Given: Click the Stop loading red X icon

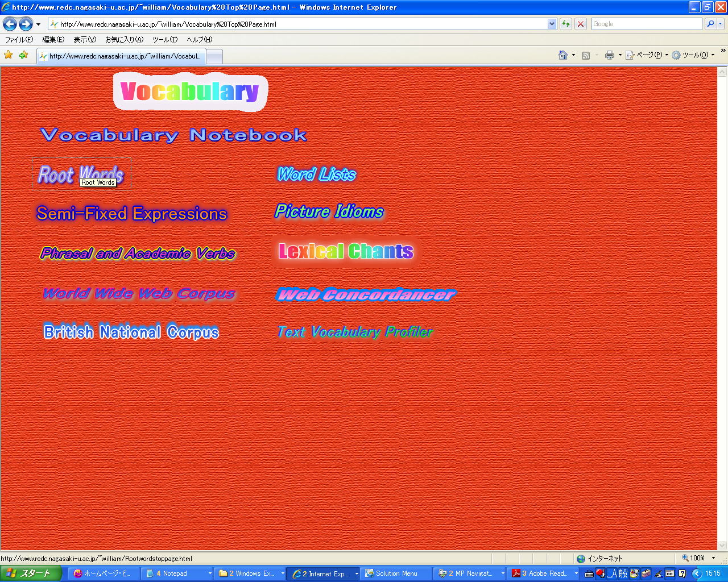Looking at the screenshot, I should [x=580, y=24].
